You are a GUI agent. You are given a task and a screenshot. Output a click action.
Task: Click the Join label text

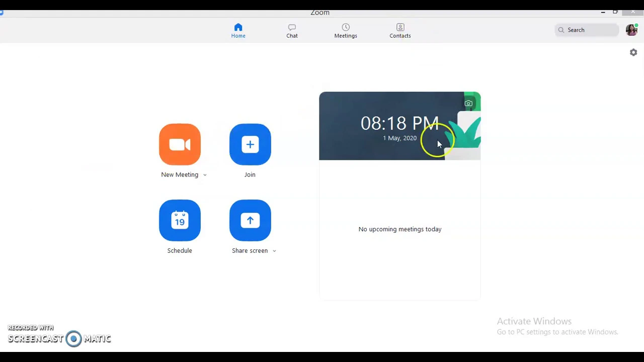coord(250,174)
